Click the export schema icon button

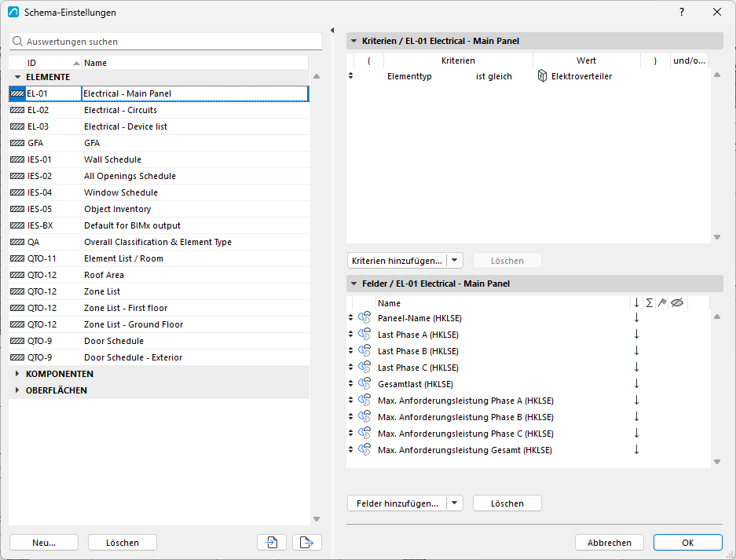coord(306,542)
